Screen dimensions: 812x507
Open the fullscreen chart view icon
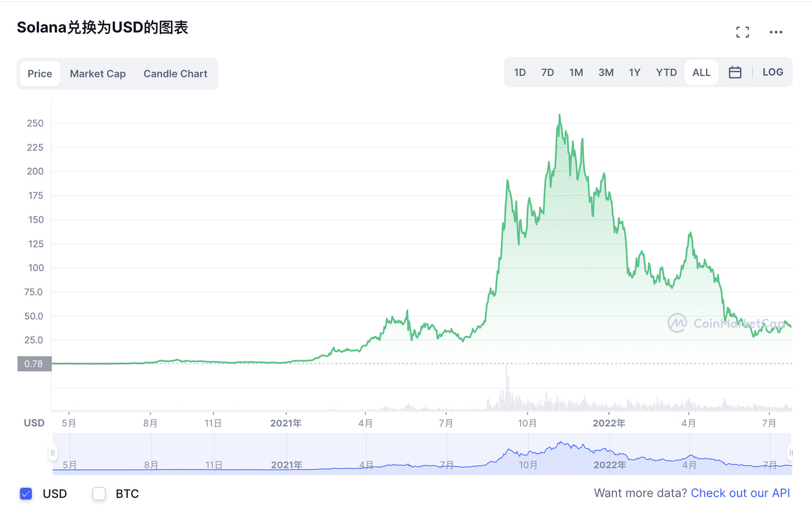[x=742, y=32]
